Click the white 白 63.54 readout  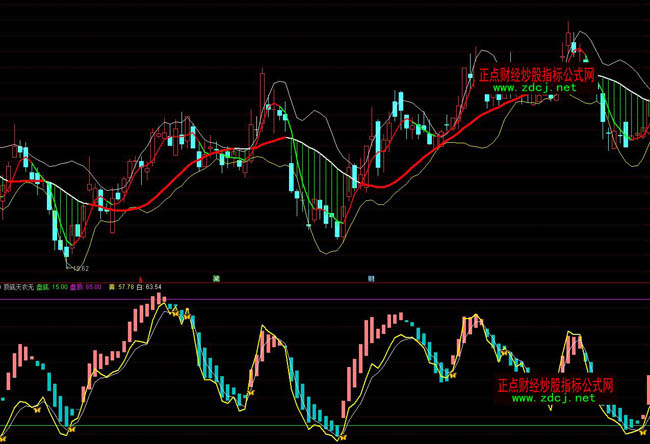pyautogui.click(x=154, y=287)
